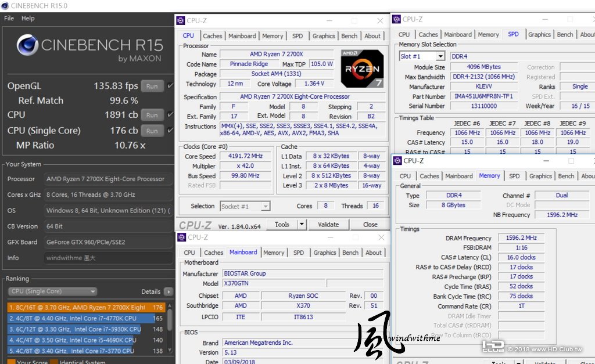Click the CAS# Latency value 16.0 clocks
Screen dimensions: 595x364
521,257
